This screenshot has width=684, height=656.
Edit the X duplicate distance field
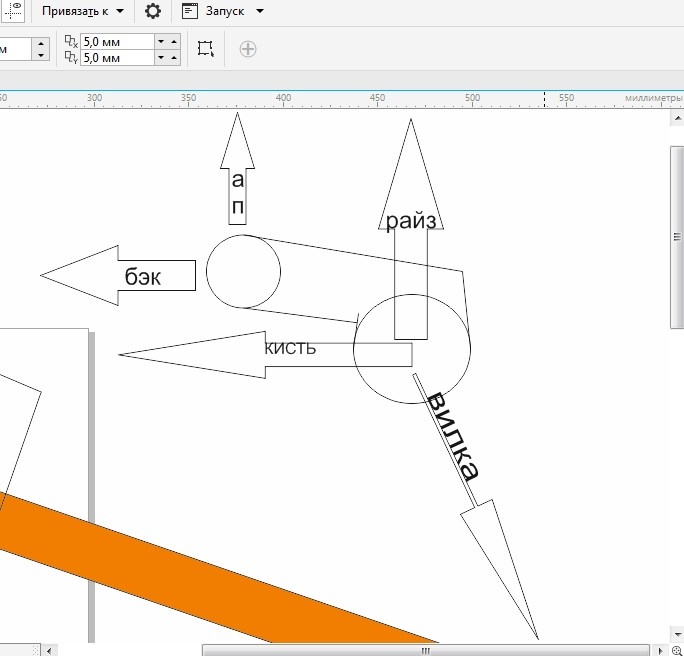(x=117, y=41)
